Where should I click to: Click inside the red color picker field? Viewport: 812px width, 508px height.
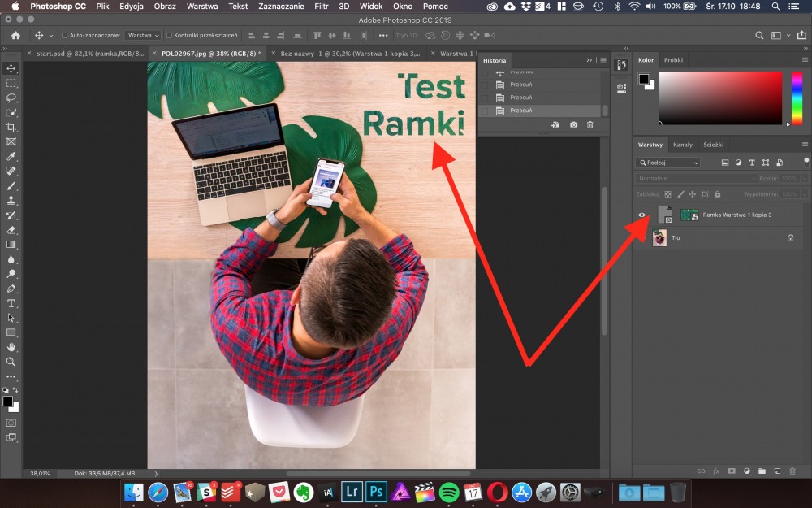coord(719,98)
